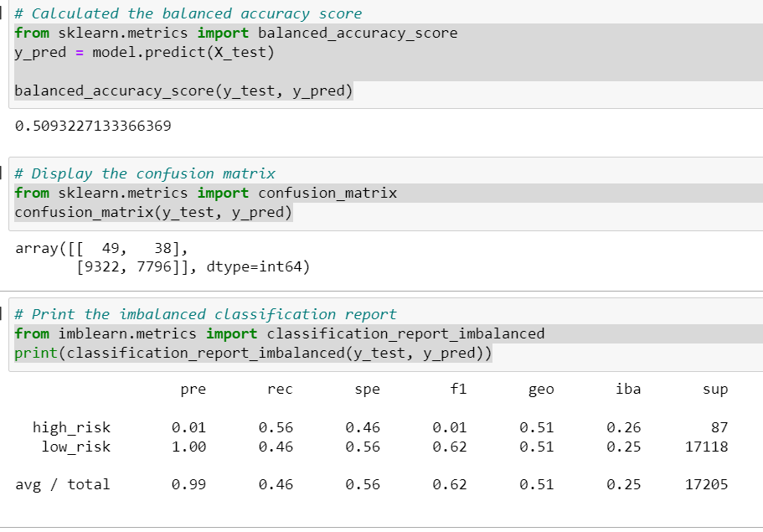Click the line importing balanced_accuracy_score
The image size is (763, 532).
[x=236, y=34]
